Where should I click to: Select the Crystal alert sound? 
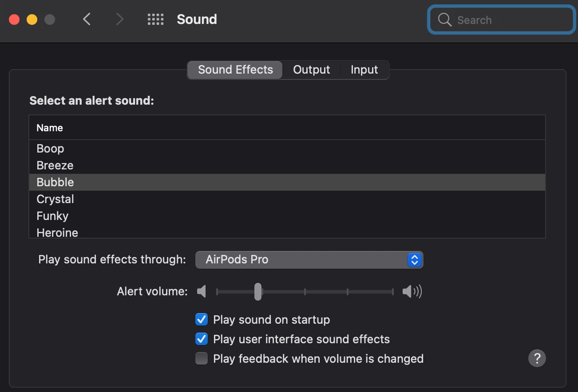click(55, 199)
